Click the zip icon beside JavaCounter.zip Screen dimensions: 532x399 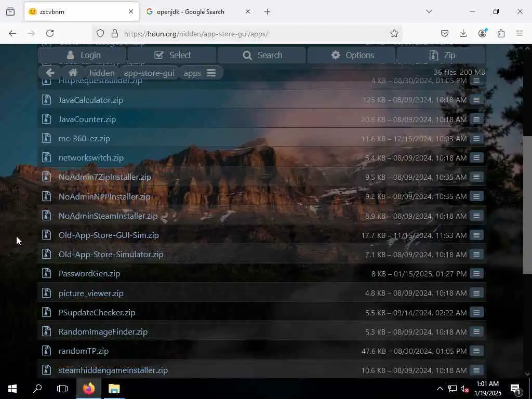coord(46,119)
